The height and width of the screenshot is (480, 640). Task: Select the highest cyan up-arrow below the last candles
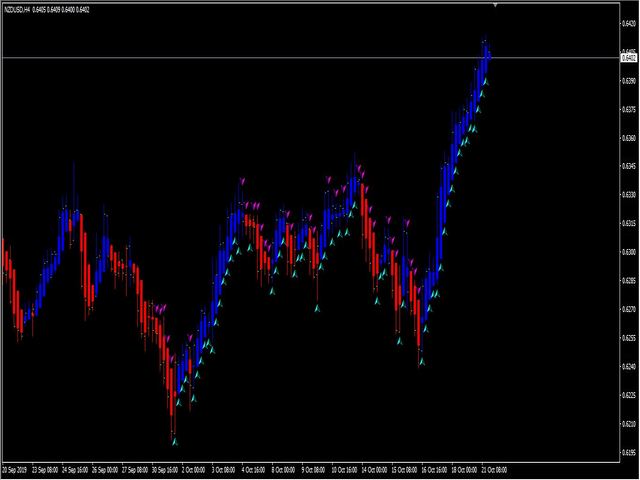486,82
